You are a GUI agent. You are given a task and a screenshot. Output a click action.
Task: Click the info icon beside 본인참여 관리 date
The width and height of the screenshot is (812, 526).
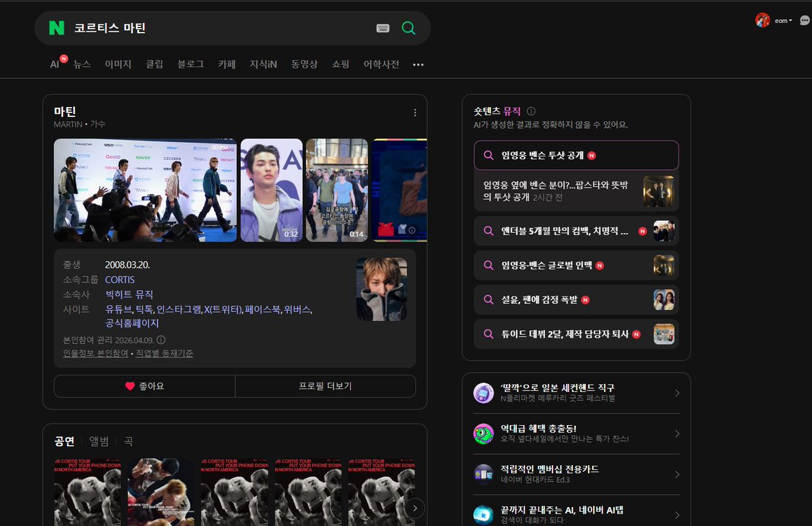tap(161, 340)
